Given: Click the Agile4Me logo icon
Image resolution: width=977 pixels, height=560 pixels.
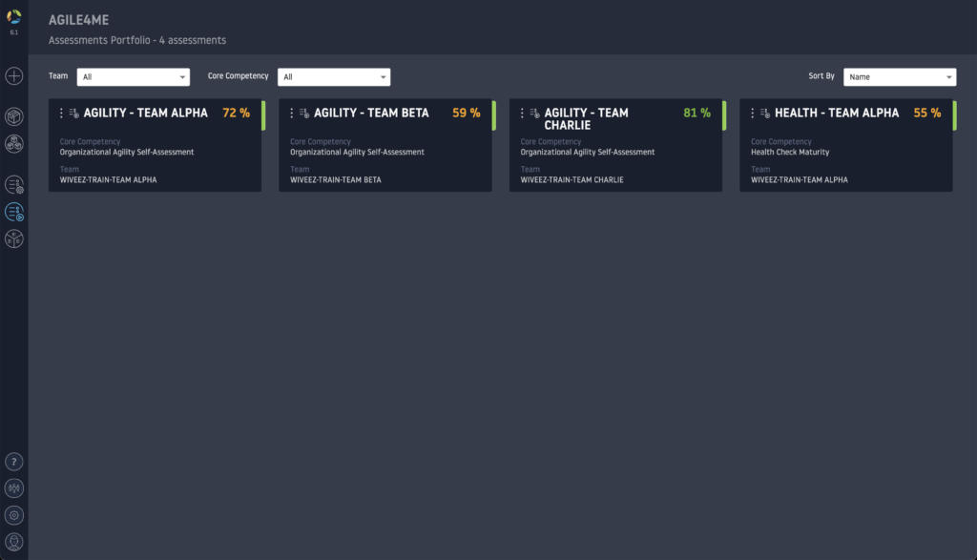Looking at the screenshot, I should click(14, 16).
